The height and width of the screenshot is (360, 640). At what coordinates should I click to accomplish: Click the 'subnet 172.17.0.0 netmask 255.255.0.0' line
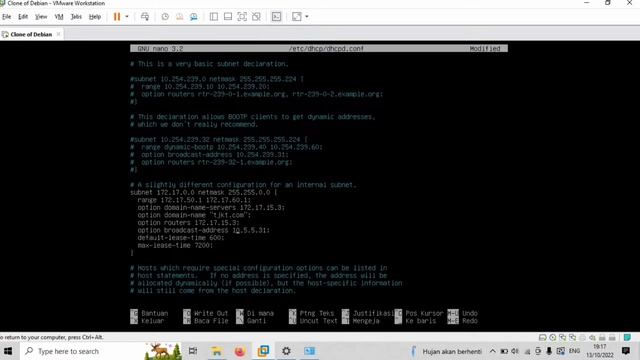coord(203,192)
